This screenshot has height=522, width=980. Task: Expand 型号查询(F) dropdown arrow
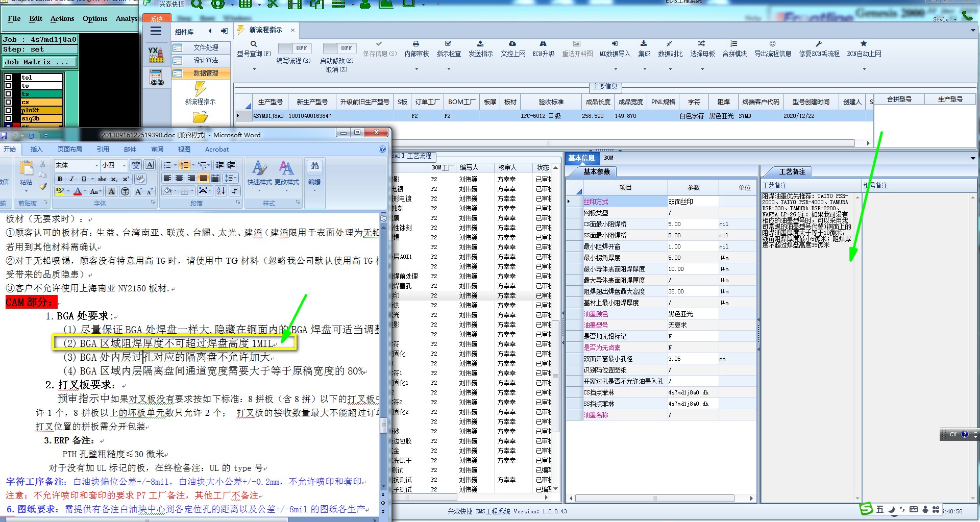coord(254,69)
